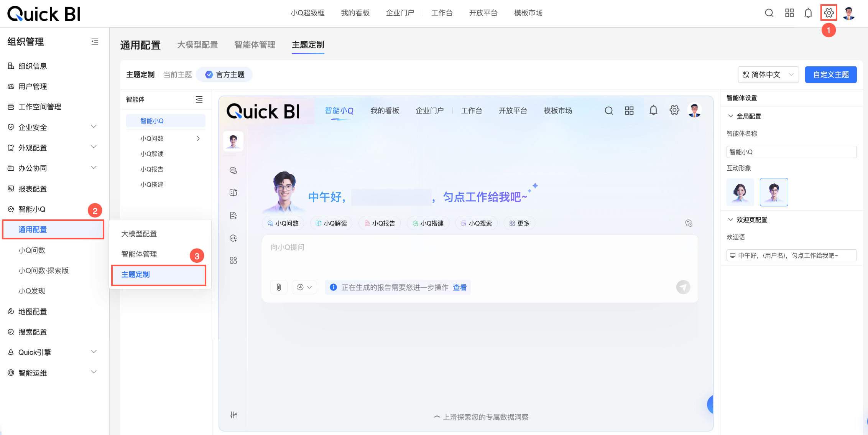Expand the 外观配置 sidebar group
Viewport: 868px width, 435px height.
pos(94,147)
